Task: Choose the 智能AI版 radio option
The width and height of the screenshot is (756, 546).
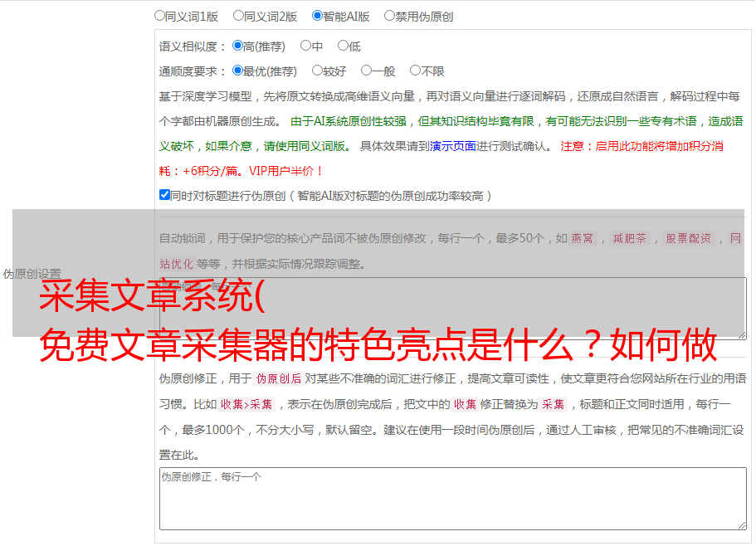Action: (317, 16)
